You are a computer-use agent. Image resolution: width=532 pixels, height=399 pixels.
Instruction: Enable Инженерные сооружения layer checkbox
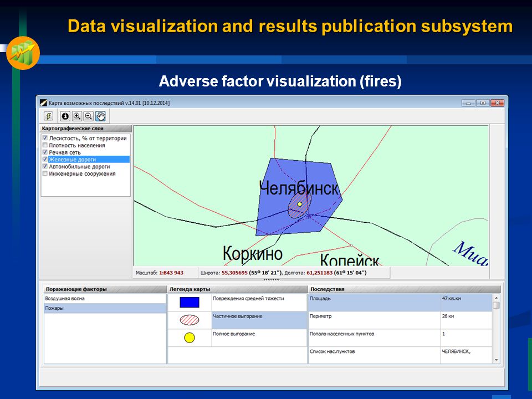45,173
